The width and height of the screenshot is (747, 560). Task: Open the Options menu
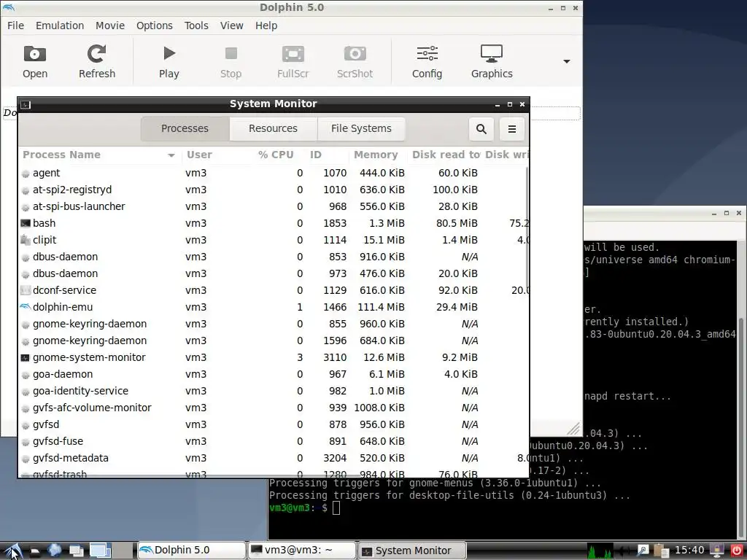[155, 26]
